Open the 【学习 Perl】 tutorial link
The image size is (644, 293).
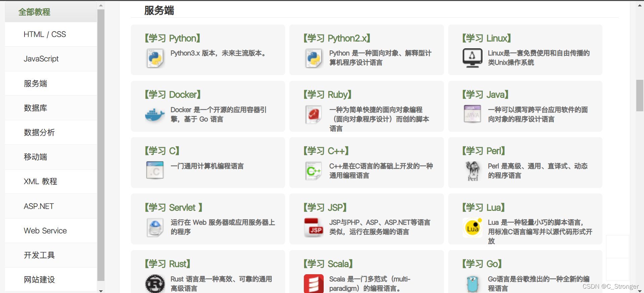tap(484, 151)
